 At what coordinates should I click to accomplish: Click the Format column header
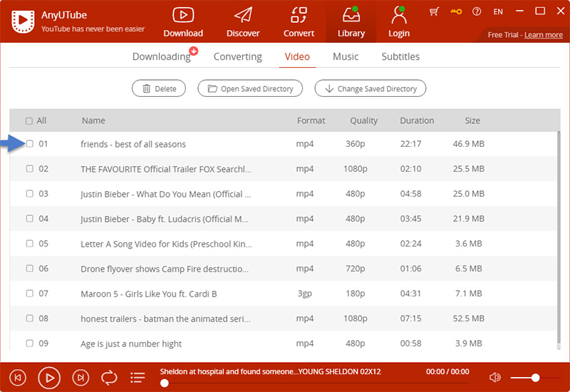(311, 120)
